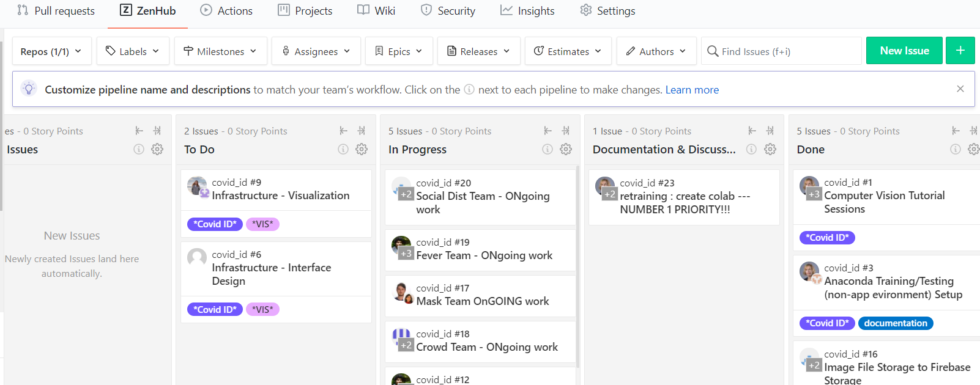The height and width of the screenshot is (385, 980).
Task: Open Documentation & Discuss pipeline settings gear
Action: tap(770, 149)
